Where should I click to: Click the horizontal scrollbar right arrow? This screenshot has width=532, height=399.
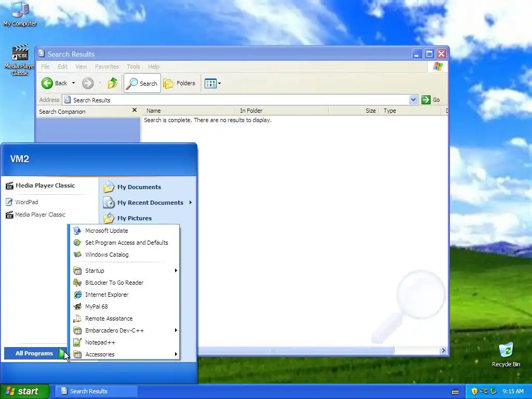point(444,351)
